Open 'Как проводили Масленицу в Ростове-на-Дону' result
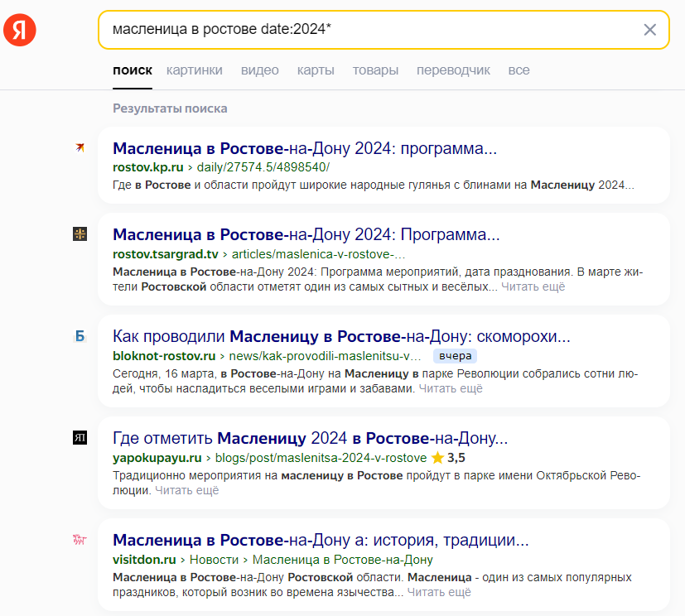 (341, 336)
